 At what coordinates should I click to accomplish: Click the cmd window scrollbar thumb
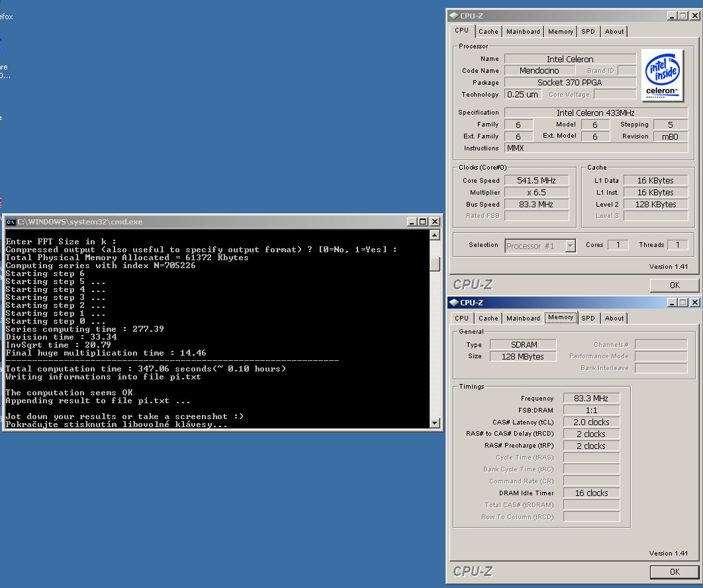(x=434, y=264)
